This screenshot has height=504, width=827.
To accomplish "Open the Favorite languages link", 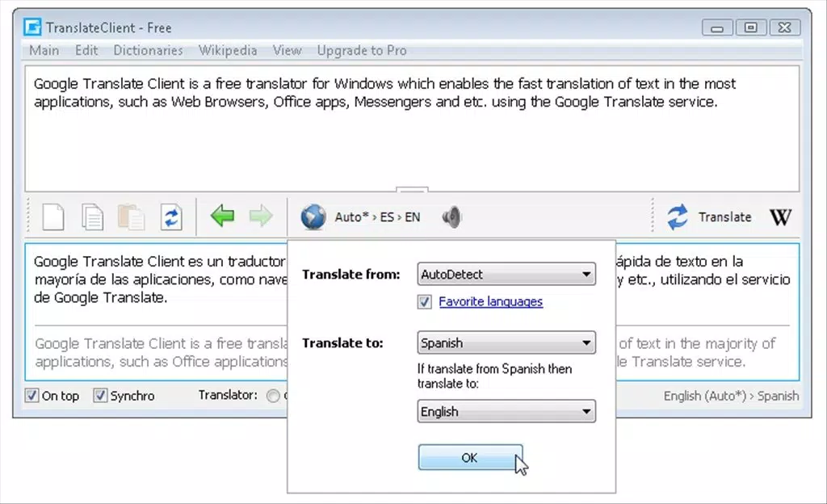I will (x=490, y=301).
